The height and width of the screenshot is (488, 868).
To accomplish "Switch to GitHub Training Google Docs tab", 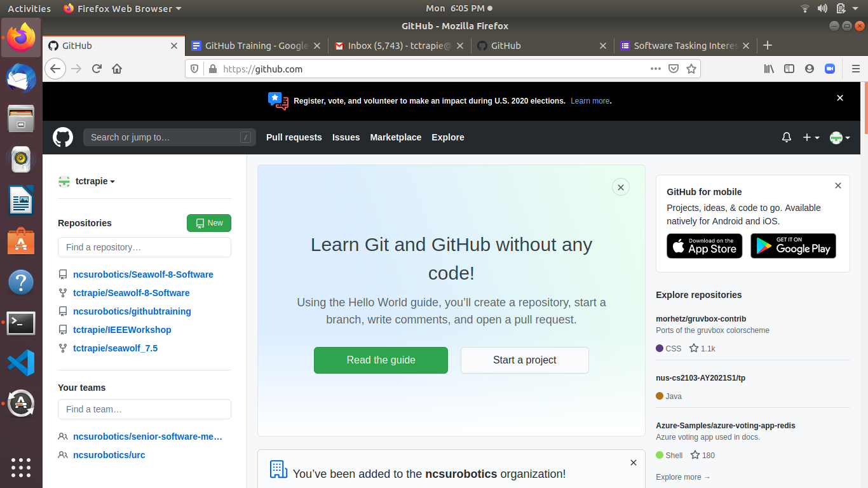I will [x=257, y=46].
